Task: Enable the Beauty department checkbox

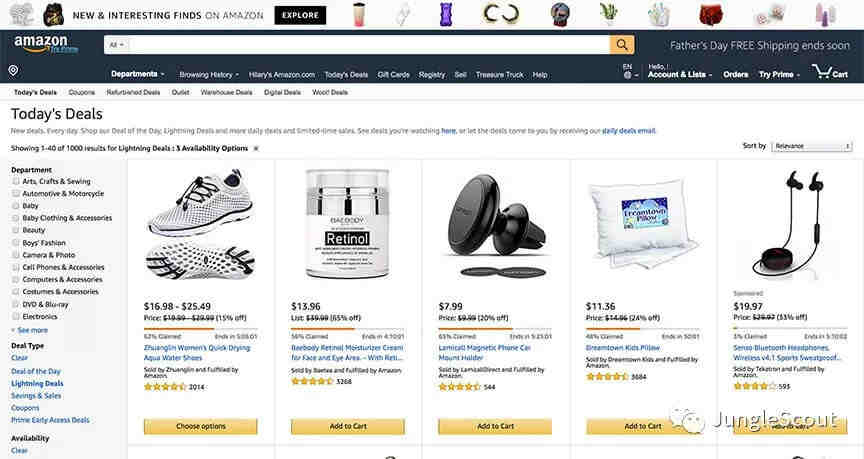Action: click(16, 230)
